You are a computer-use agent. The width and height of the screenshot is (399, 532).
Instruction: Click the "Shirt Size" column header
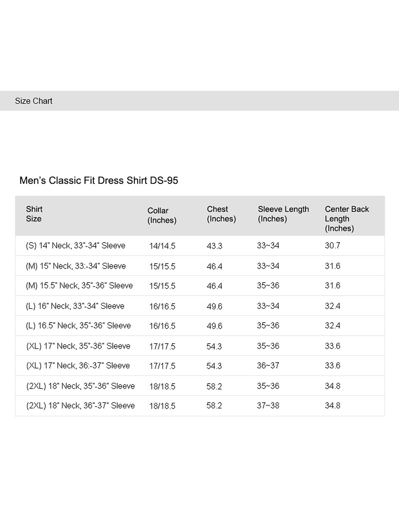[x=34, y=214]
